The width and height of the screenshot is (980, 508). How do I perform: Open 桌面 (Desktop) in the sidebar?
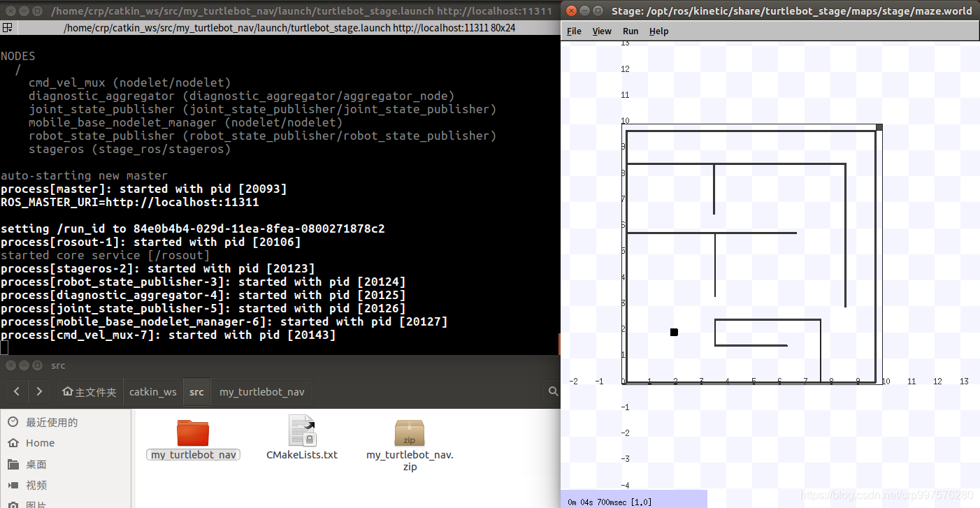click(36, 464)
